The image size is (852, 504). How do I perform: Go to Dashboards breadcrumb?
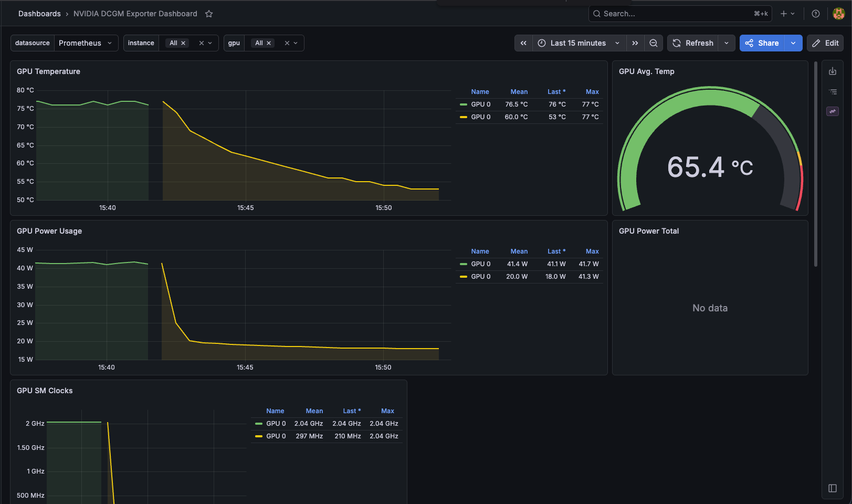tap(39, 14)
